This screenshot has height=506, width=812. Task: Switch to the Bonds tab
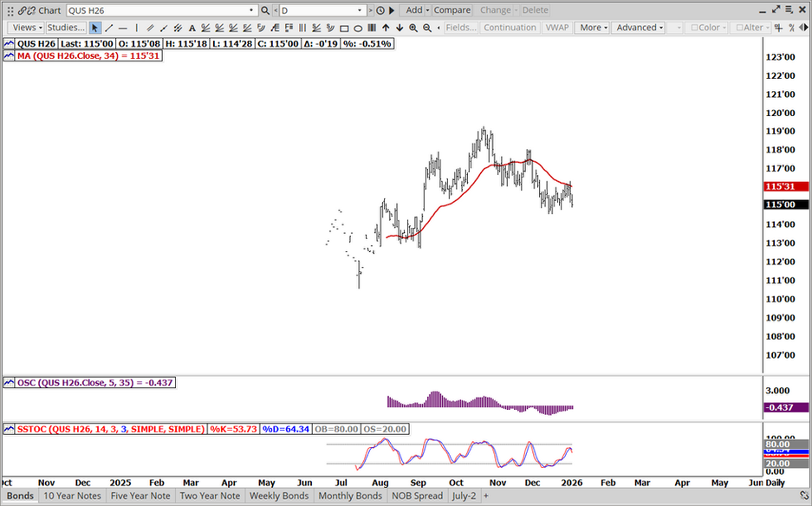point(20,496)
